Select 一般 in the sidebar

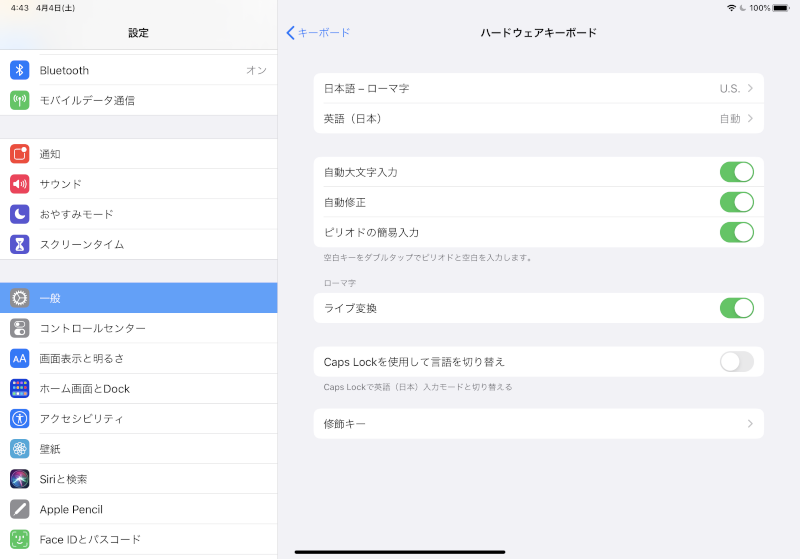[x=138, y=298]
